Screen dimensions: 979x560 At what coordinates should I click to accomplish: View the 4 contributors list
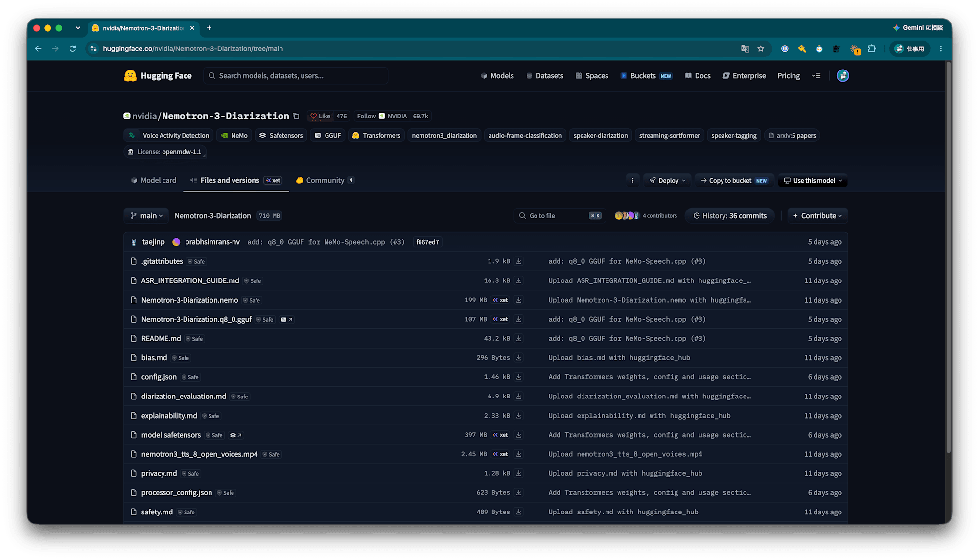click(x=646, y=216)
